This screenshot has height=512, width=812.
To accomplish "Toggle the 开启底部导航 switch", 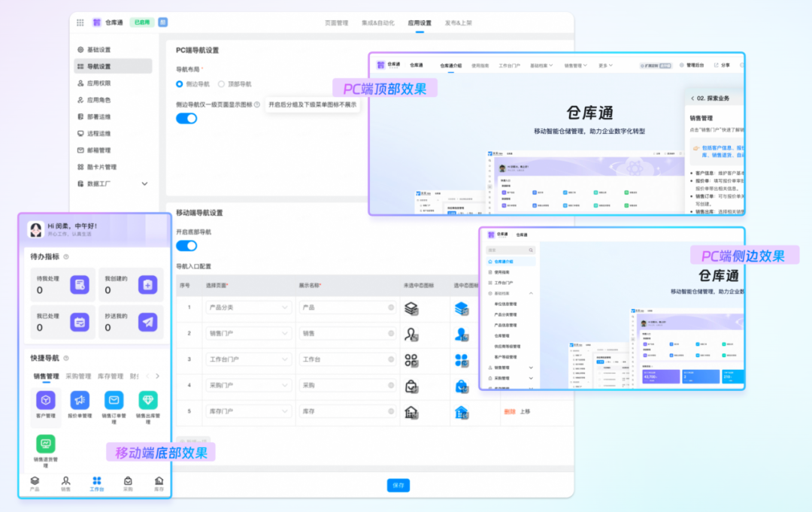I will point(186,246).
